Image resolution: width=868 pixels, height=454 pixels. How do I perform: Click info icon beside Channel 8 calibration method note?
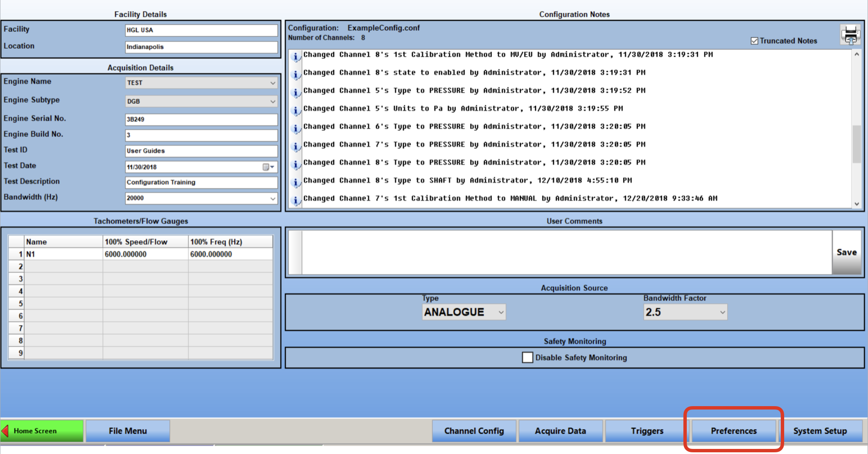coord(296,56)
